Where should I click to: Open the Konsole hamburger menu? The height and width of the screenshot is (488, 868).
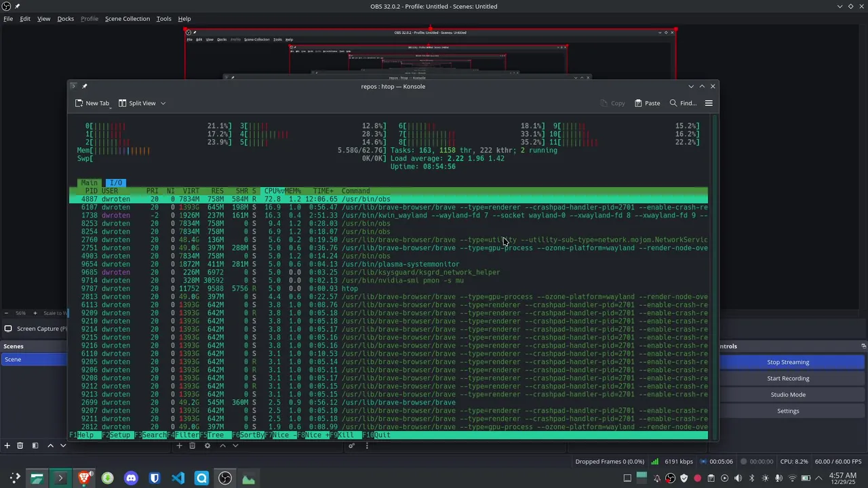(x=709, y=103)
